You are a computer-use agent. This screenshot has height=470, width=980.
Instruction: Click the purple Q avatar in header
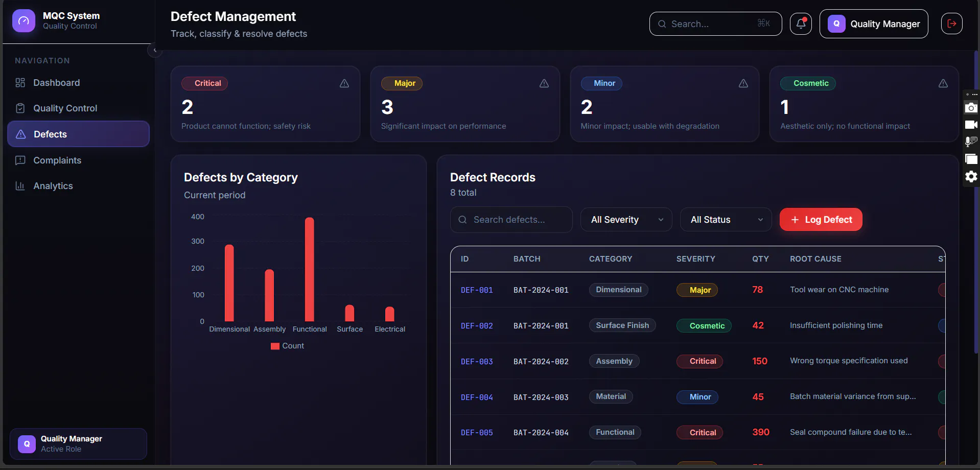click(836, 24)
